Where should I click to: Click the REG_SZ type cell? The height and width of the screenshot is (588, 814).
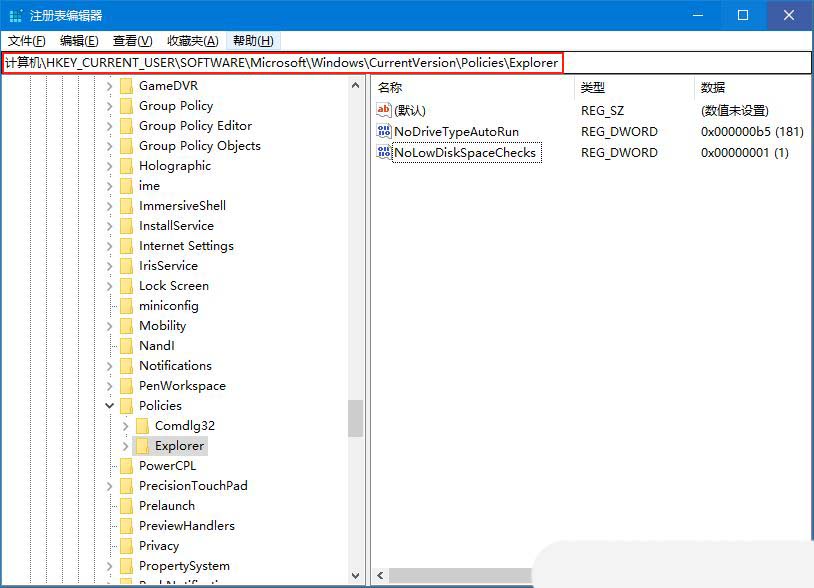pyautogui.click(x=602, y=111)
